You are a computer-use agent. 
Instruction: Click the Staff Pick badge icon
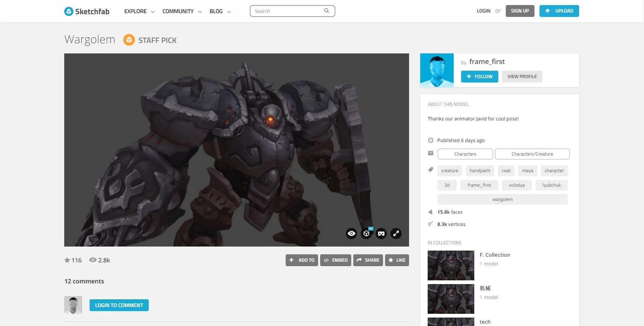tap(129, 40)
